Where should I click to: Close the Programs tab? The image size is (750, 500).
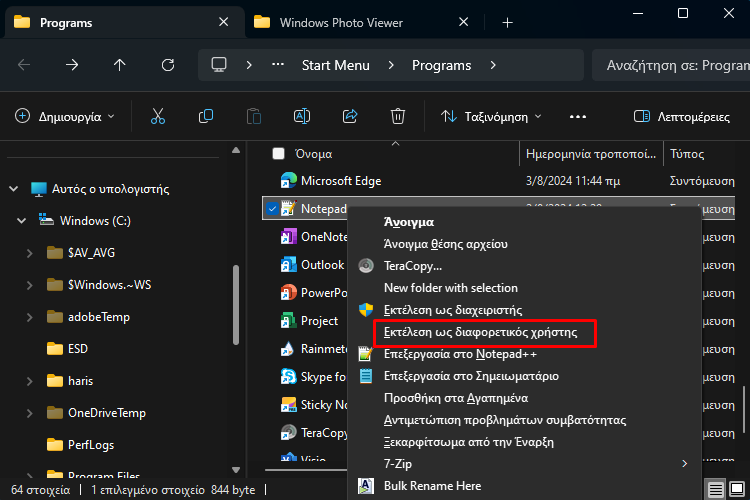[x=223, y=22]
